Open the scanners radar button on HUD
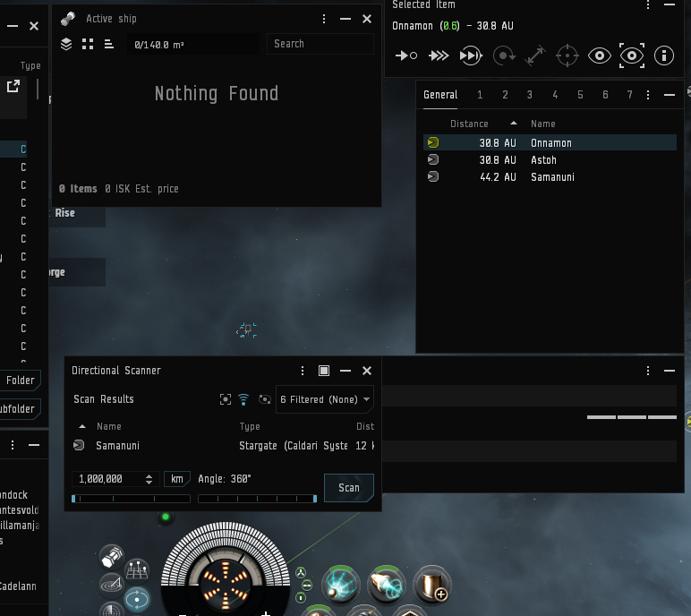 (112, 584)
